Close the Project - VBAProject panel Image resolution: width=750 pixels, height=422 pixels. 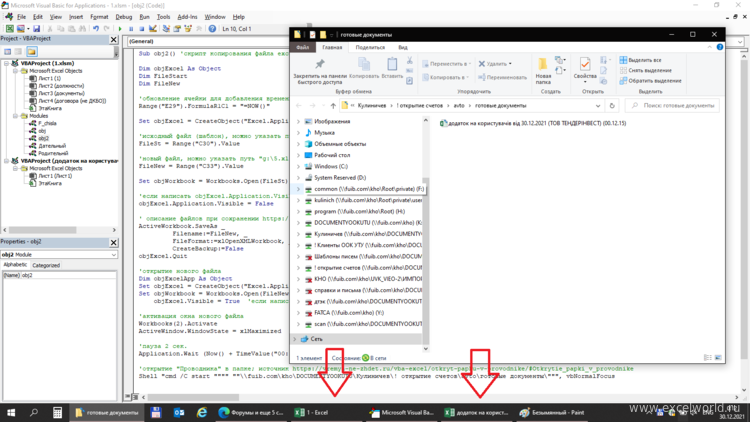(114, 39)
